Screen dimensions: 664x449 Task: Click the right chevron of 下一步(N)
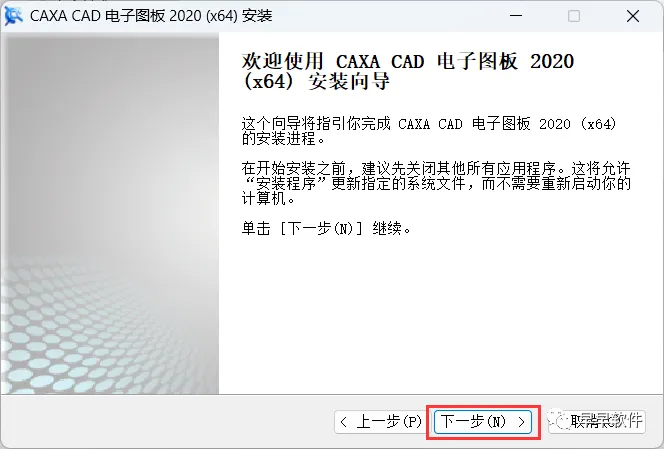[522, 422]
